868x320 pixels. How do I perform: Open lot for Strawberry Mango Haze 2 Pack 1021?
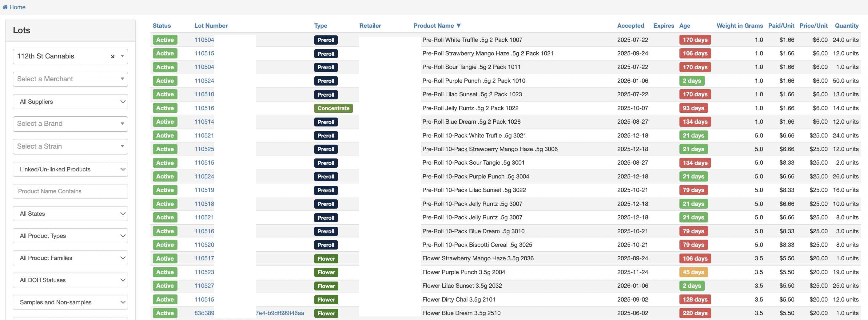(204, 53)
